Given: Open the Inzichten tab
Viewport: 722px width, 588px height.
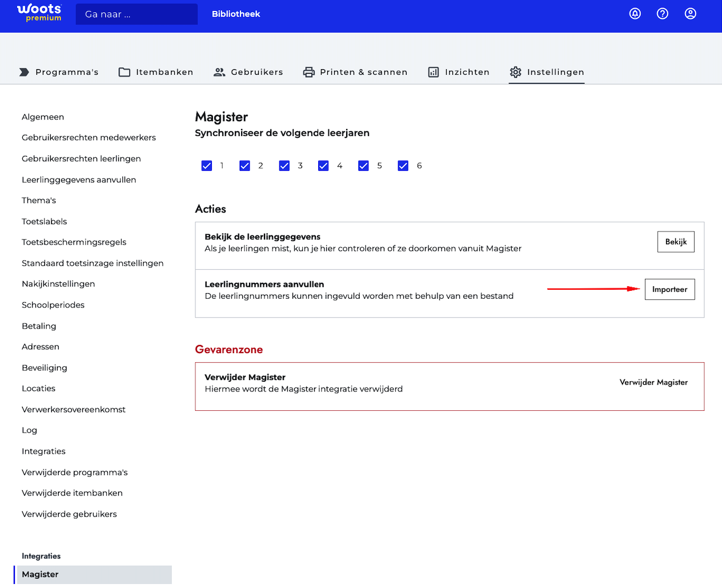Looking at the screenshot, I should 459,72.
